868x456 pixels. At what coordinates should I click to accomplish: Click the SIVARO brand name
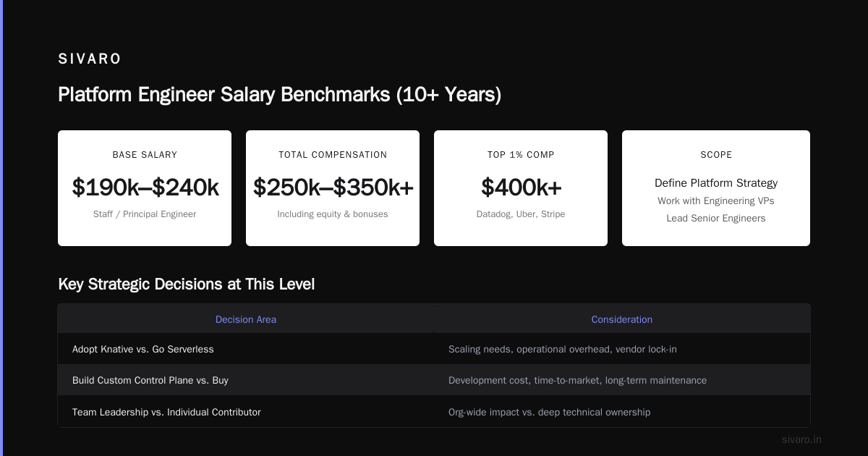(90, 59)
